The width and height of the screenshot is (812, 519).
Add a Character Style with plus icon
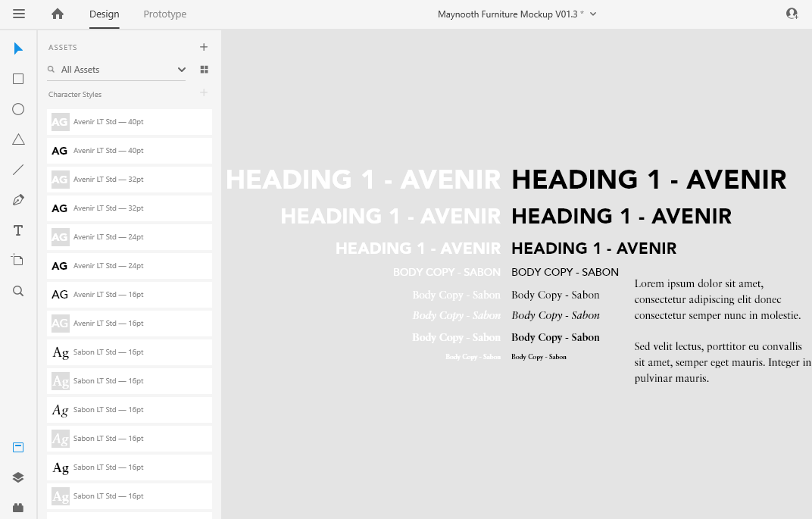coord(204,92)
